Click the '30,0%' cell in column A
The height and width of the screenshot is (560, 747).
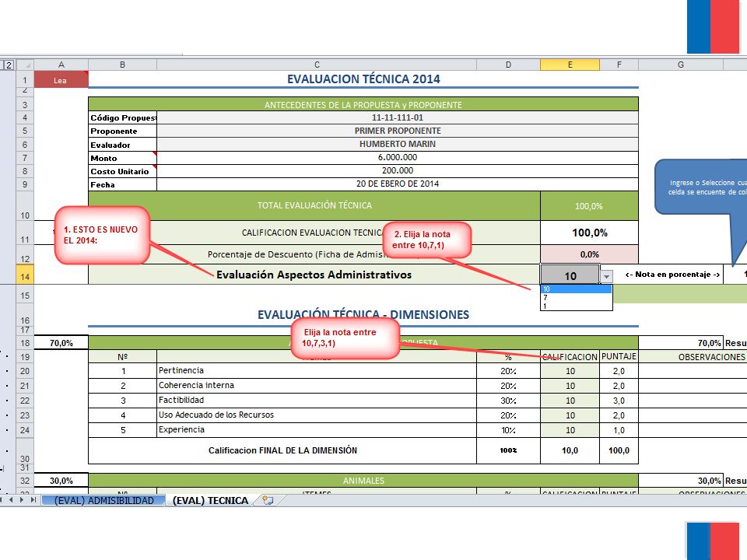click(x=61, y=481)
